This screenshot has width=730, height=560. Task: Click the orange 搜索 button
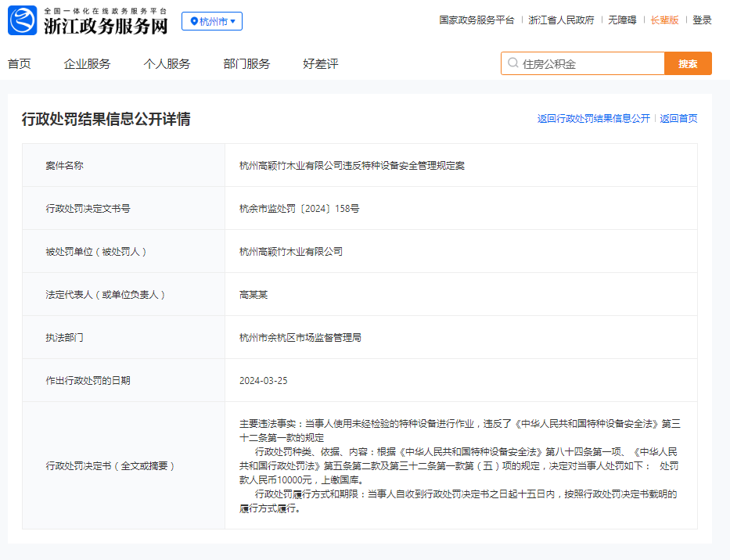[688, 63]
